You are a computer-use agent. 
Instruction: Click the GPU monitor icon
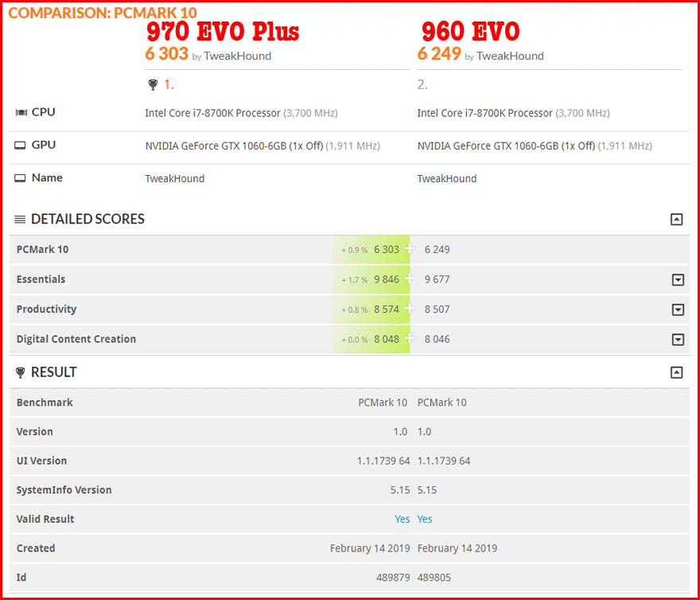(x=20, y=145)
